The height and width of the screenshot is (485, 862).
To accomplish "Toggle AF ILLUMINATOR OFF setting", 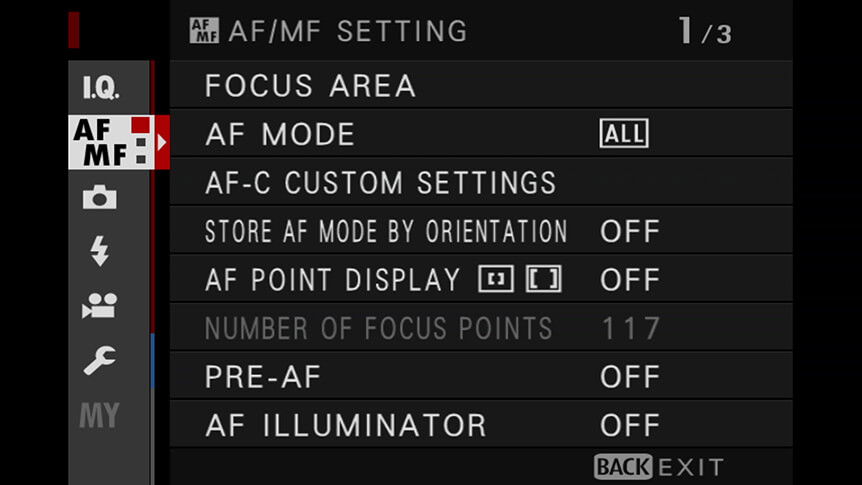I will (x=630, y=425).
